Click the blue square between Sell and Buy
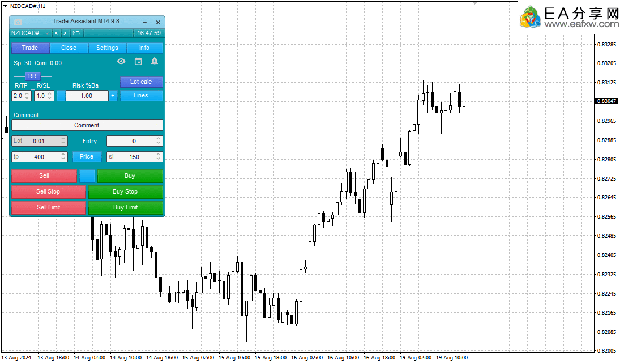 tap(87, 176)
